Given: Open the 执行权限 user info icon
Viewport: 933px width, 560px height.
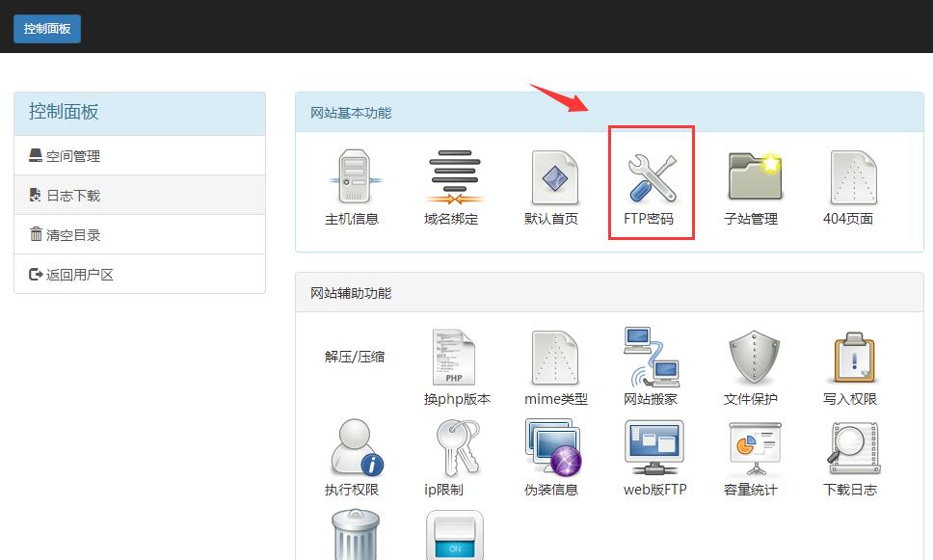Looking at the screenshot, I should [x=356, y=447].
